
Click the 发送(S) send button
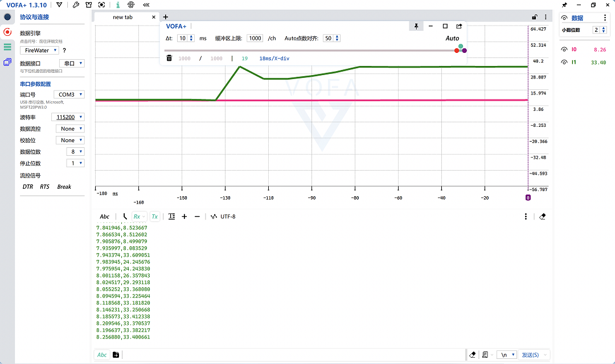tap(534, 354)
